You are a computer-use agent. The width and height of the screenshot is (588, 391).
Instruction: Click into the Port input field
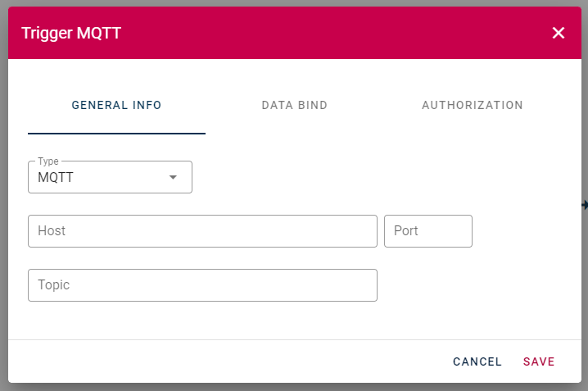tap(427, 231)
